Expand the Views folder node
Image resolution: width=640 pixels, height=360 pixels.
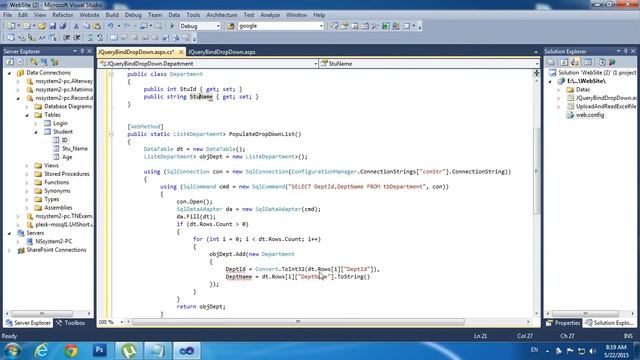pyautogui.click(x=27, y=166)
